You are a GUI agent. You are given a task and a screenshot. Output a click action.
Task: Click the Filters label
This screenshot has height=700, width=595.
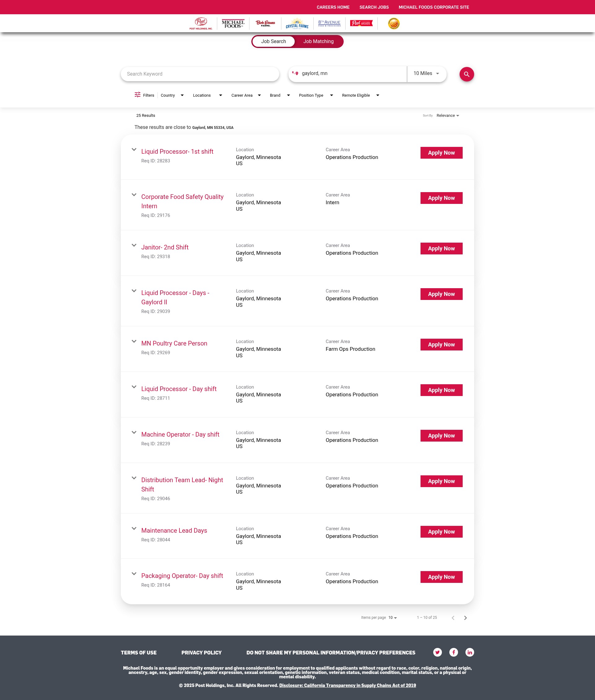pyautogui.click(x=148, y=95)
